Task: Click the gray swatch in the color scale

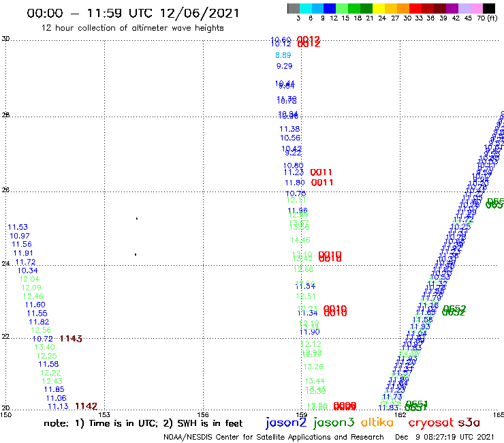Action: click(294, 8)
